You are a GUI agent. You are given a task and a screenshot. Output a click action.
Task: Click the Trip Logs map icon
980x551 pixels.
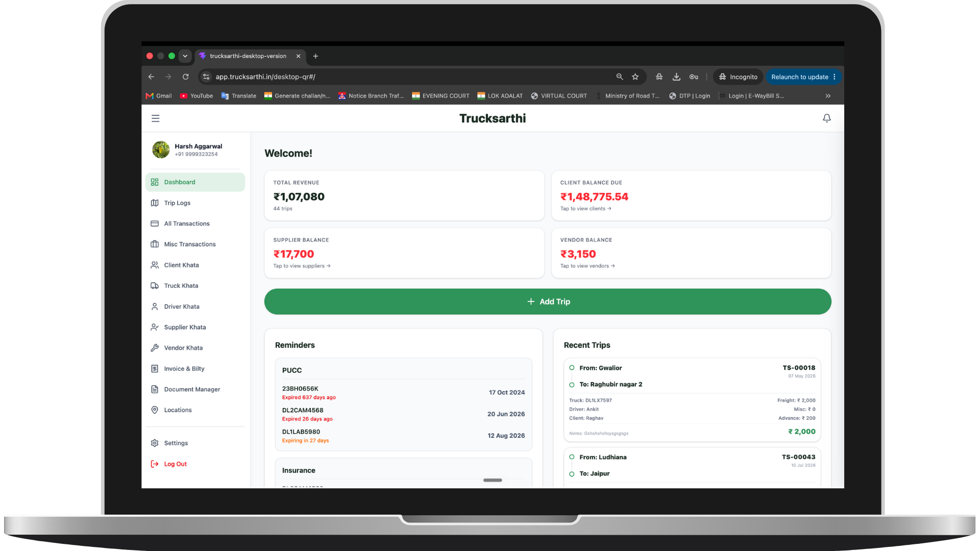(155, 203)
